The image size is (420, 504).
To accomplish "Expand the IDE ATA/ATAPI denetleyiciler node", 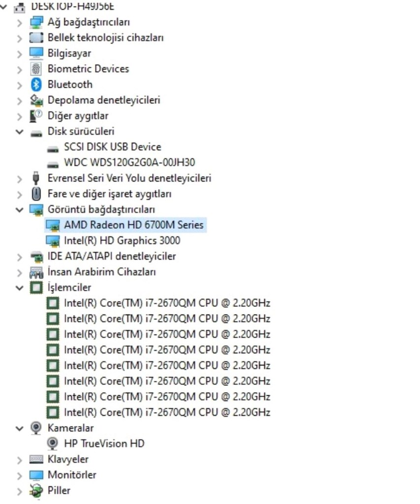I will pyautogui.click(x=20, y=257).
